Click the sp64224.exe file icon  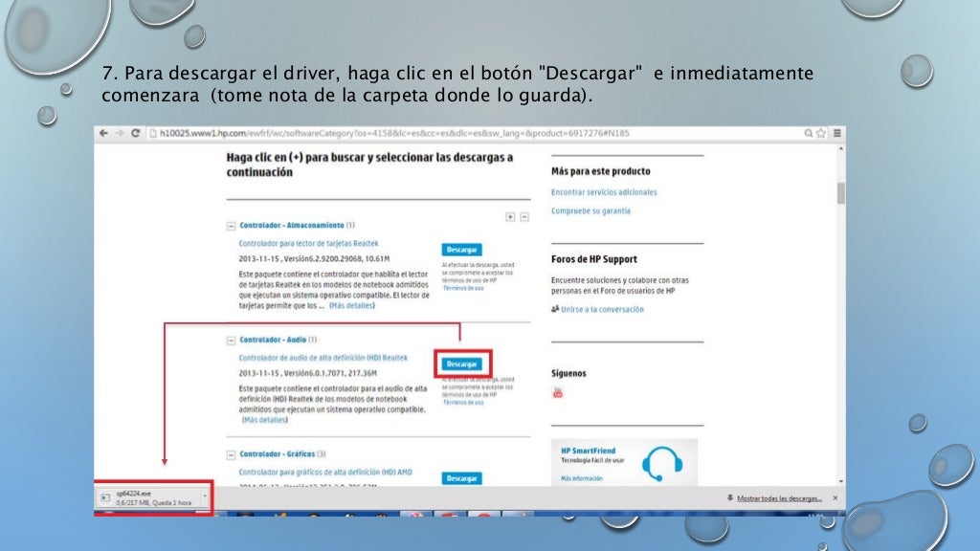pyautogui.click(x=105, y=497)
